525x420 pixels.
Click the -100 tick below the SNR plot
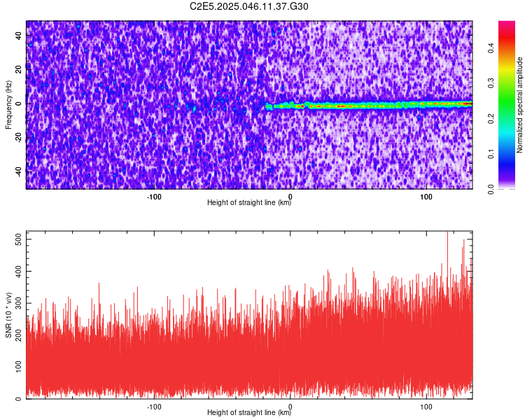[x=154, y=407]
